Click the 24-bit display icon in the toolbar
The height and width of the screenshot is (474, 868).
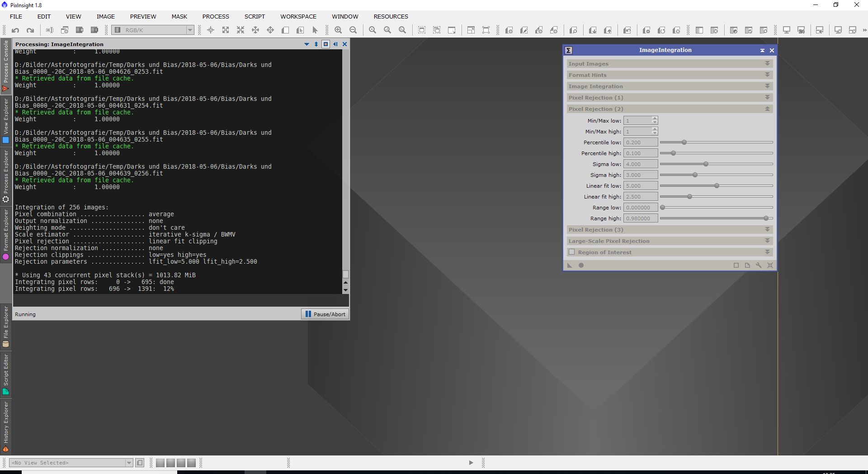tap(801, 30)
